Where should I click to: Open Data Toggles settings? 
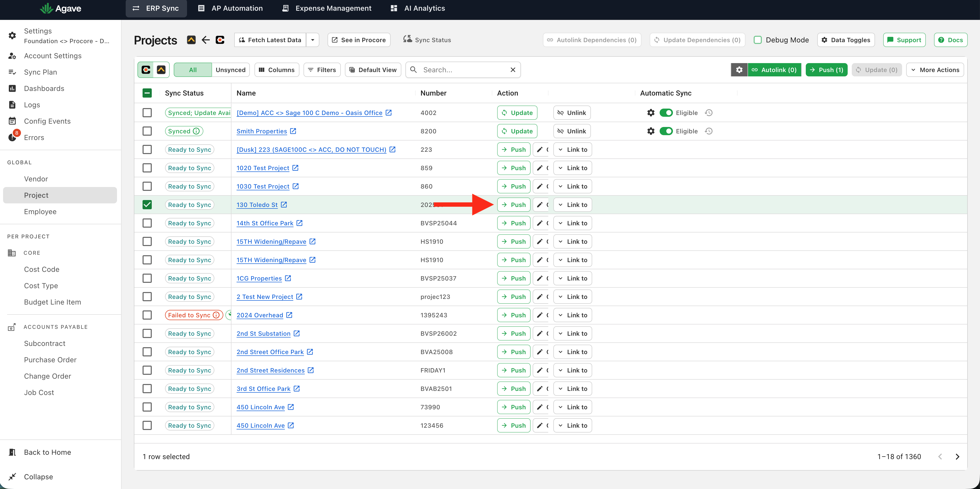[846, 40]
